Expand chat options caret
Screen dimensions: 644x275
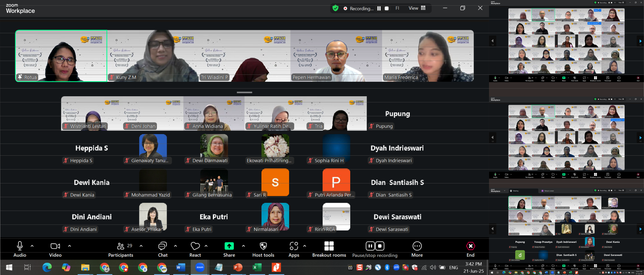click(175, 246)
